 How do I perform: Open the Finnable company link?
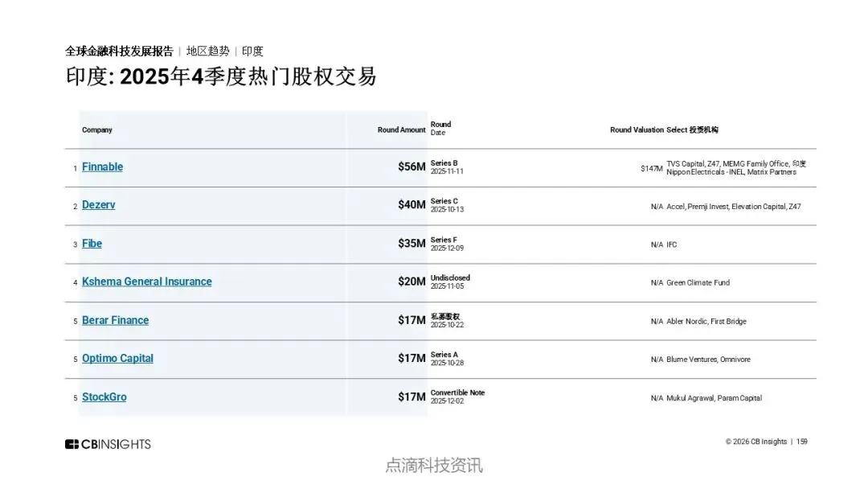click(x=102, y=166)
